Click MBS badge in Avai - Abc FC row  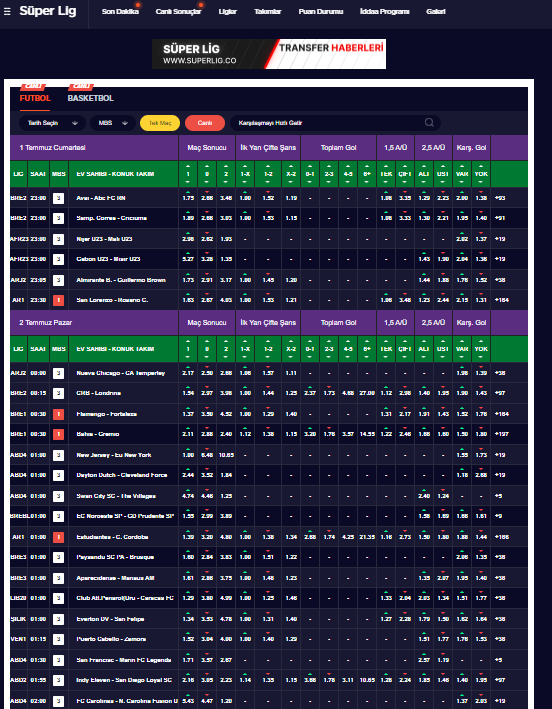pyautogui.click(x=58, y=198)
